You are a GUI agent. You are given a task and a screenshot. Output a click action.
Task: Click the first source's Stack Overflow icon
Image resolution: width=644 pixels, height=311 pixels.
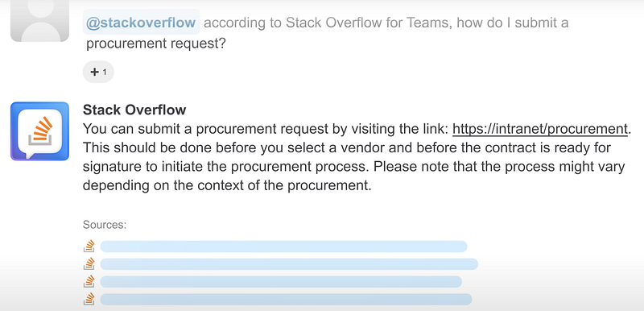pyautogui.click(x=89, y=246)
